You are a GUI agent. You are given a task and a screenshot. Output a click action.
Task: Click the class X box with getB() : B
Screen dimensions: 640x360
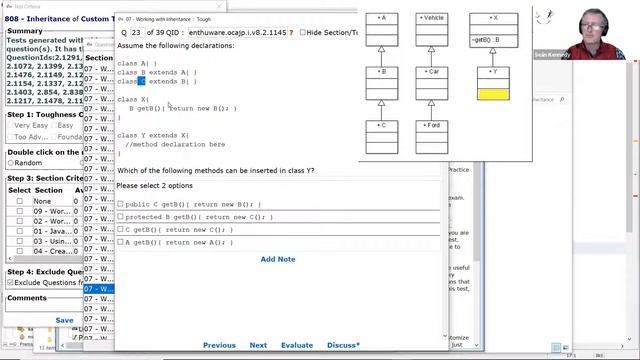point(493,30)
